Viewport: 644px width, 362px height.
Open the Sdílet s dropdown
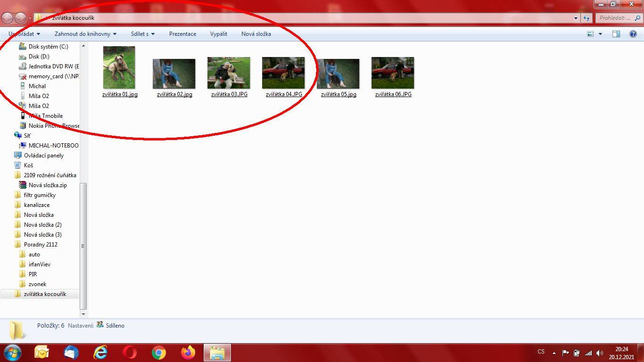click(143, 34)
